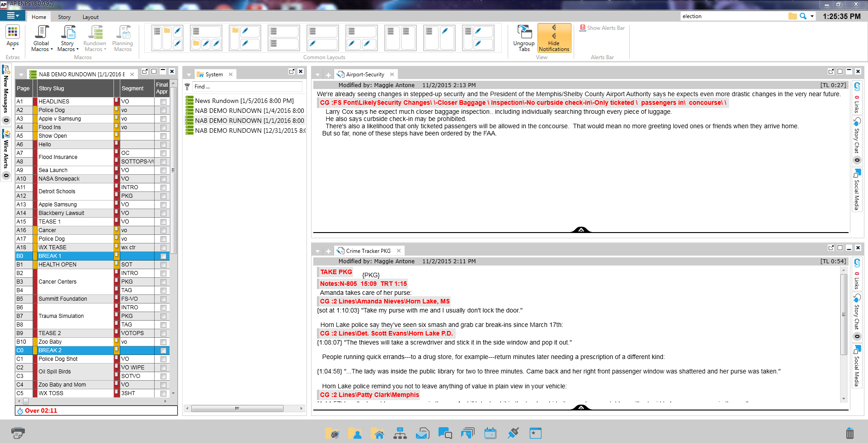Check Final Appr for Zoo Baby row

(163, 342)
